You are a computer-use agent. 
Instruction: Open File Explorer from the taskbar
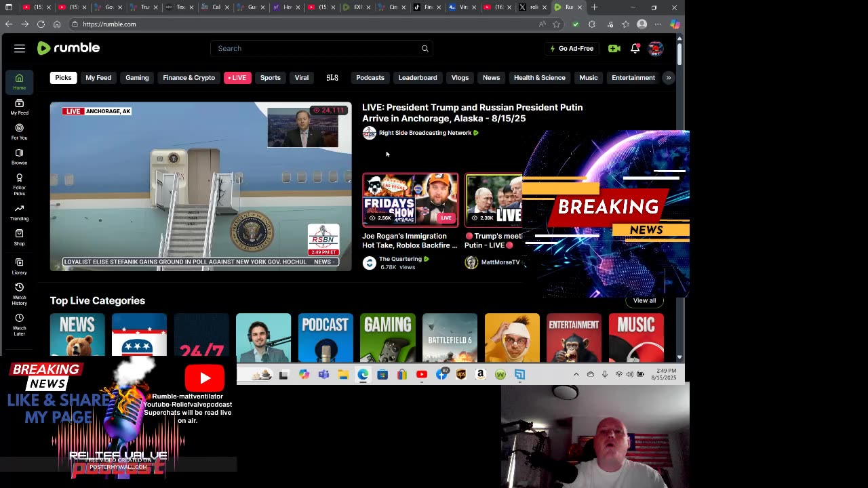(x=343, y=374)
